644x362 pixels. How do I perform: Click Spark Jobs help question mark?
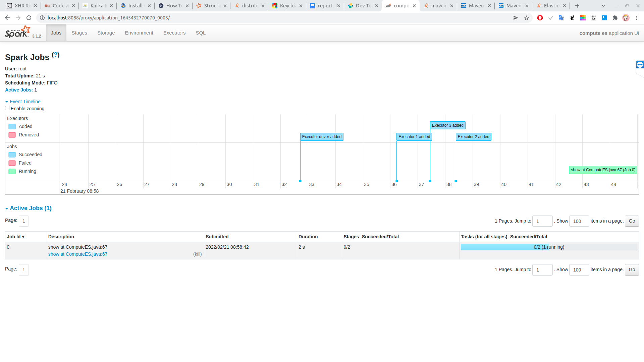56,55
